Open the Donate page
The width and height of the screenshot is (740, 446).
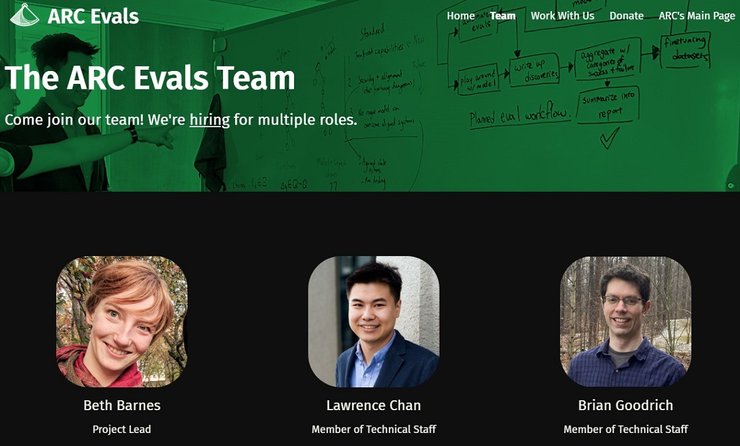coord(626,16)
